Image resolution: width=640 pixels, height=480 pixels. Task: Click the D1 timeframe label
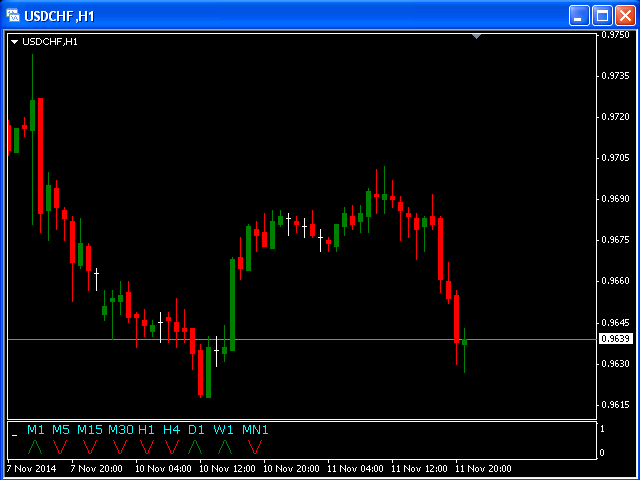click(x=195, y=430)
